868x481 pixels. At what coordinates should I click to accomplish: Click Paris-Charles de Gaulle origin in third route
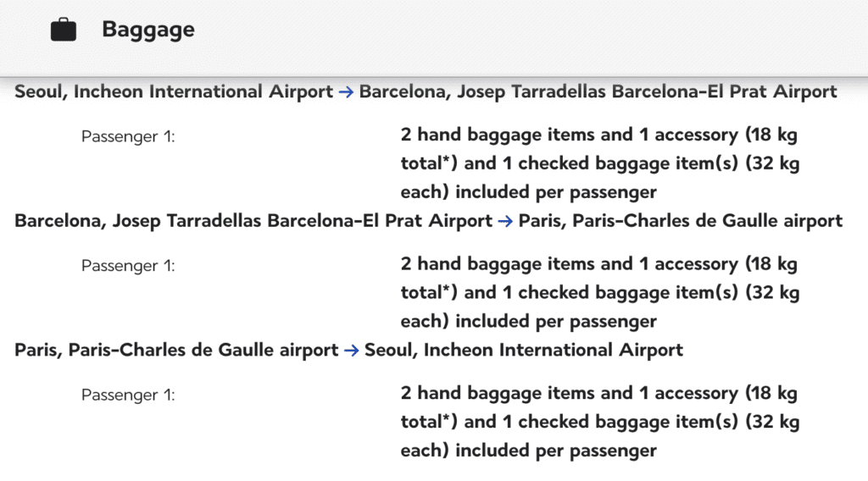click(176, 351)
